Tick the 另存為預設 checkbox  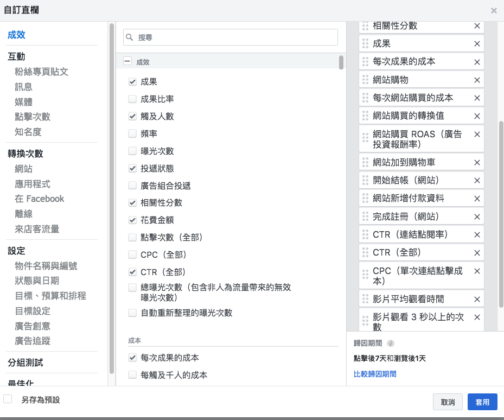click(8, 399)
